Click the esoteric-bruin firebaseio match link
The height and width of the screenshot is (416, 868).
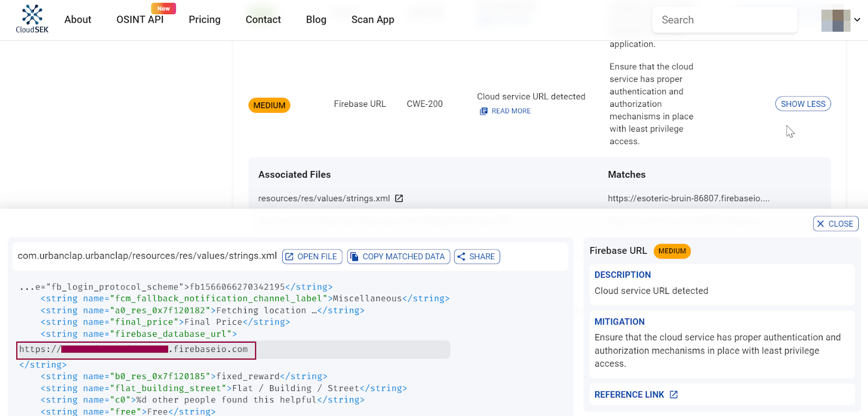(x=688, y=199)
